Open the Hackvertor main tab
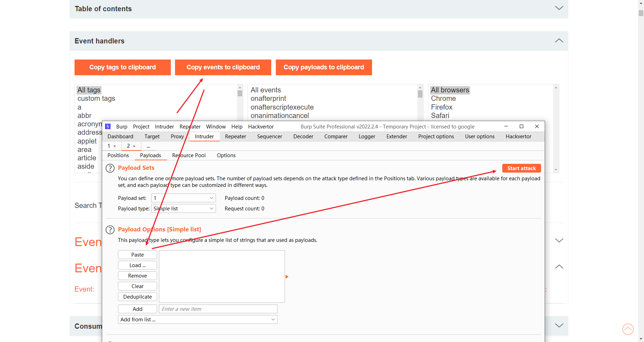This screenshot has height=342, width=644. 518,137
